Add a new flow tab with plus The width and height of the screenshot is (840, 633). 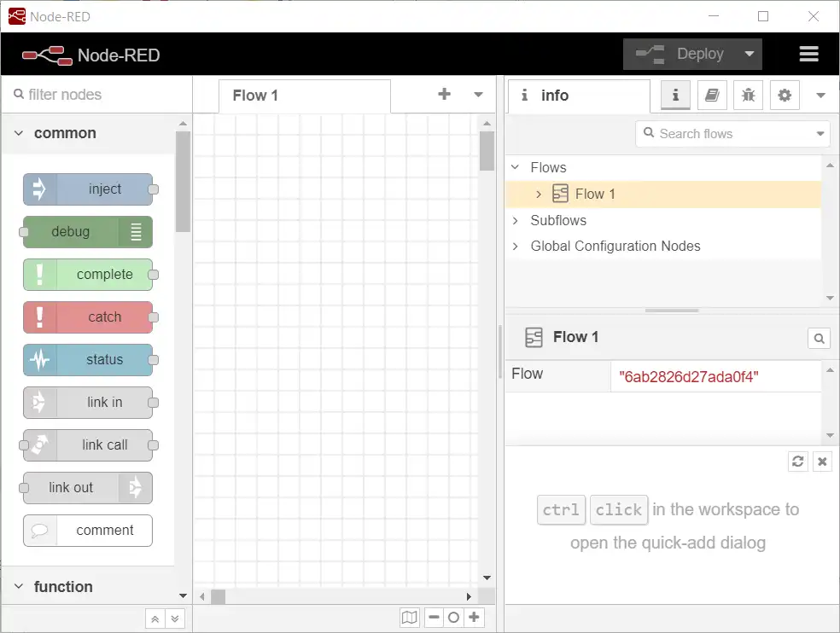tap(444, 94)
